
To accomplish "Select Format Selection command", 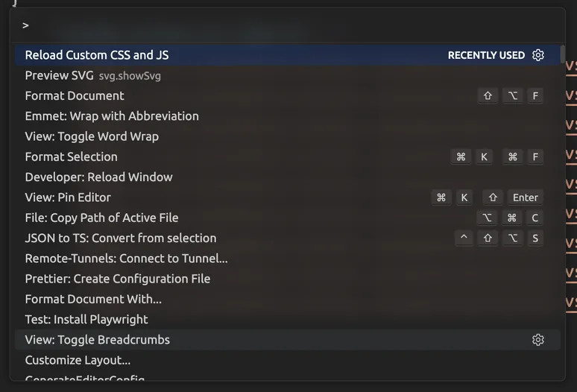I will click(x=72, y=157).
